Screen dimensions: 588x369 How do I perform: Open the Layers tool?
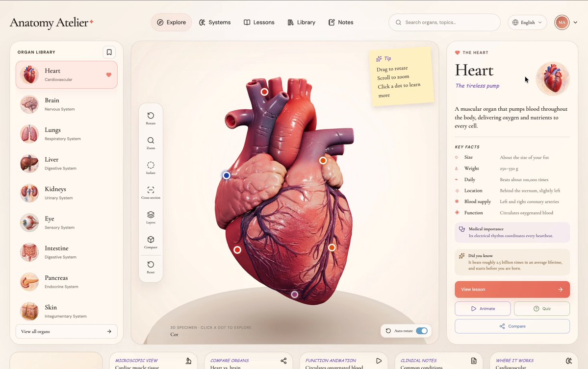point(151,217)
